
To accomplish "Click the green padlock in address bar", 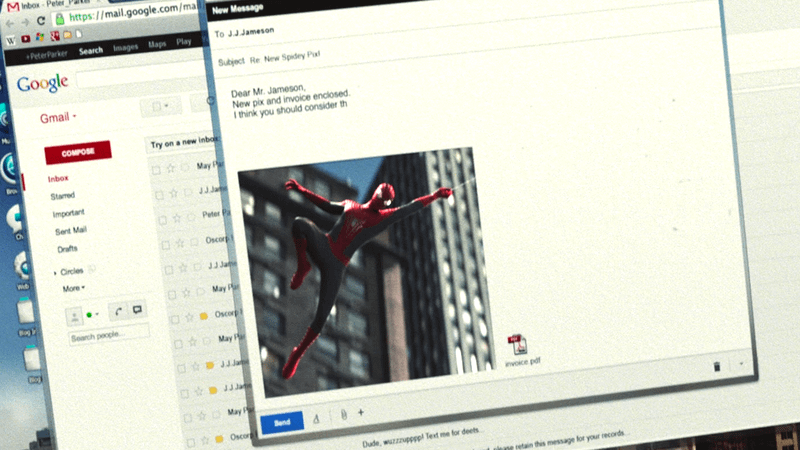I will tap(60, 19).
